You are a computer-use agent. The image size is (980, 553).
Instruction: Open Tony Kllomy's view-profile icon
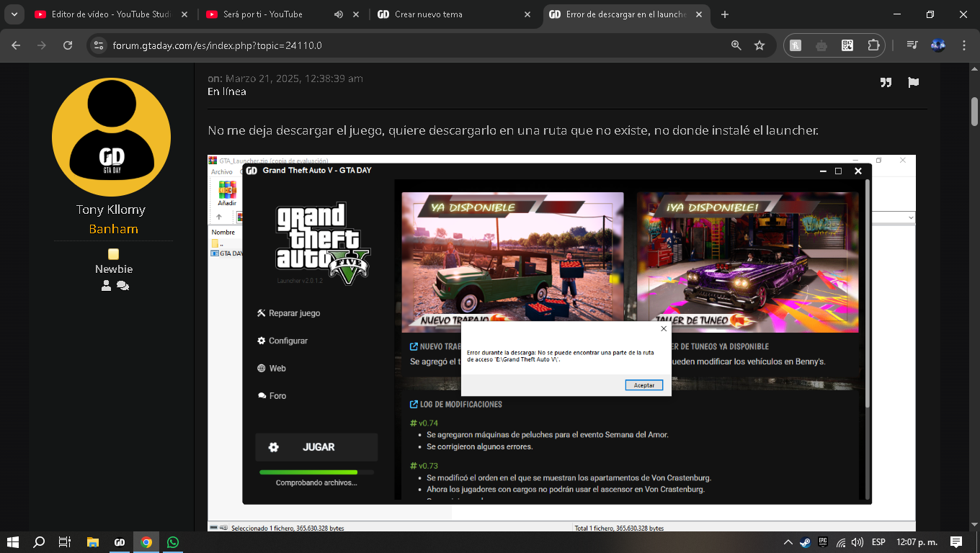(x=107, y=286)
